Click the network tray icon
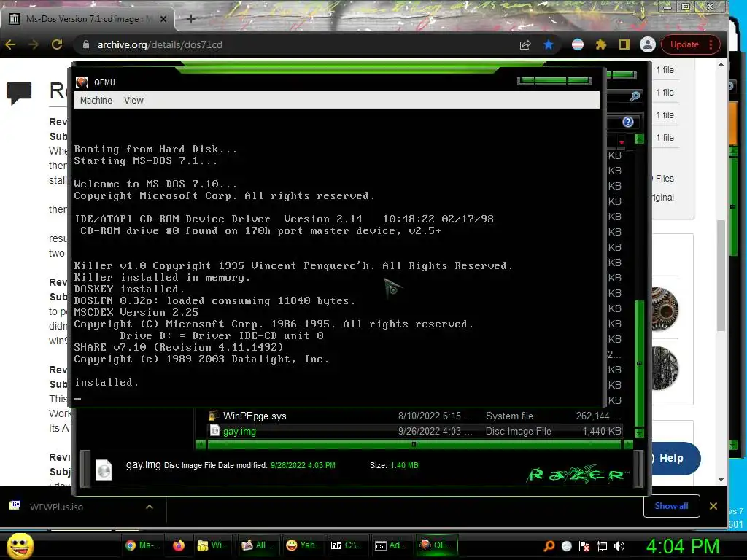747x560 pixels. (x=602, y=545)
